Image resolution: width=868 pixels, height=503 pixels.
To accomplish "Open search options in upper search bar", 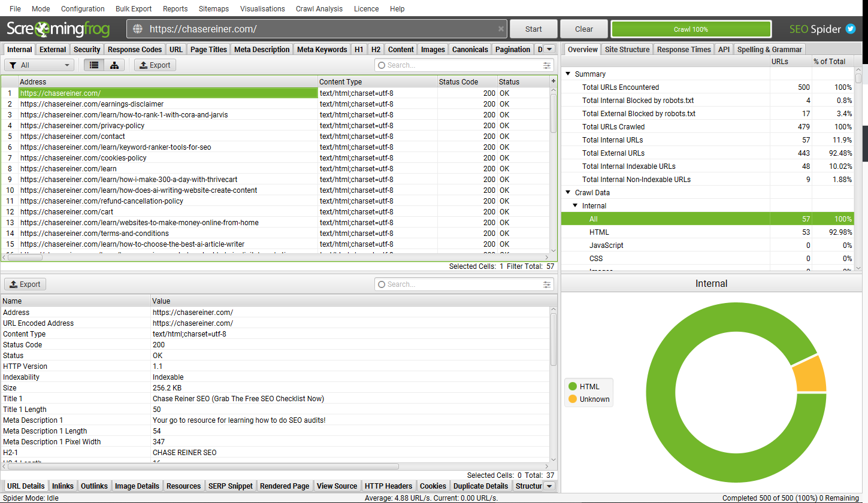I will 547,65.
